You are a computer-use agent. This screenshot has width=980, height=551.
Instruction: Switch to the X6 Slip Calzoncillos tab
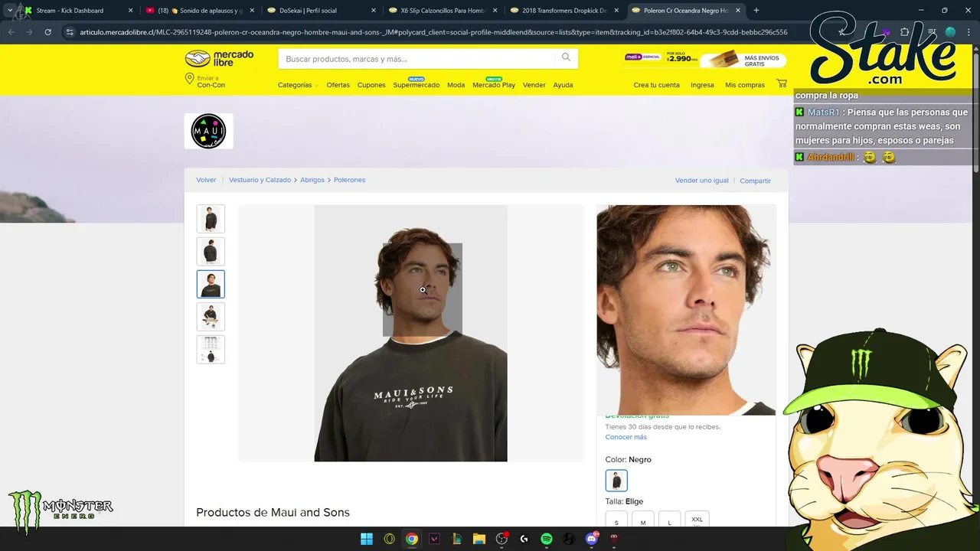pyautogui.click(x=443, y=11)
